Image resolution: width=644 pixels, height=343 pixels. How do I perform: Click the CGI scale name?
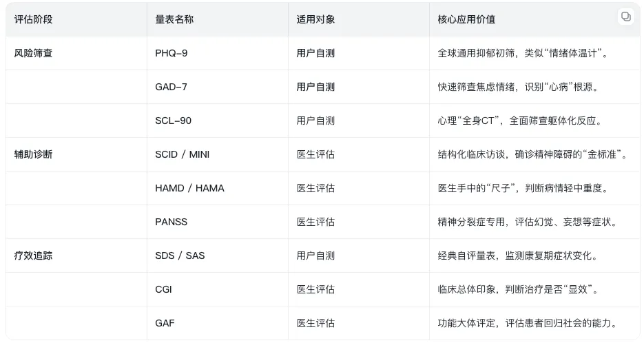163,289
